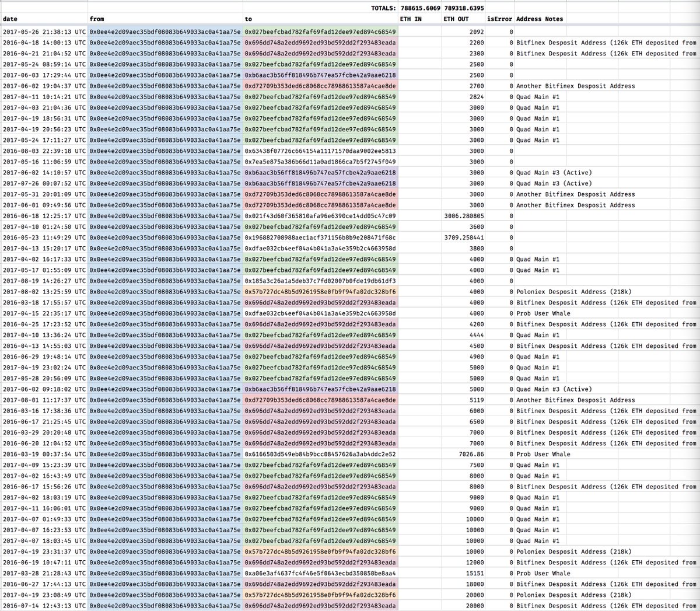Select the to-address starting 0x6166503d549e
This screenshot has height=611, width=700.
coord(320,455)
